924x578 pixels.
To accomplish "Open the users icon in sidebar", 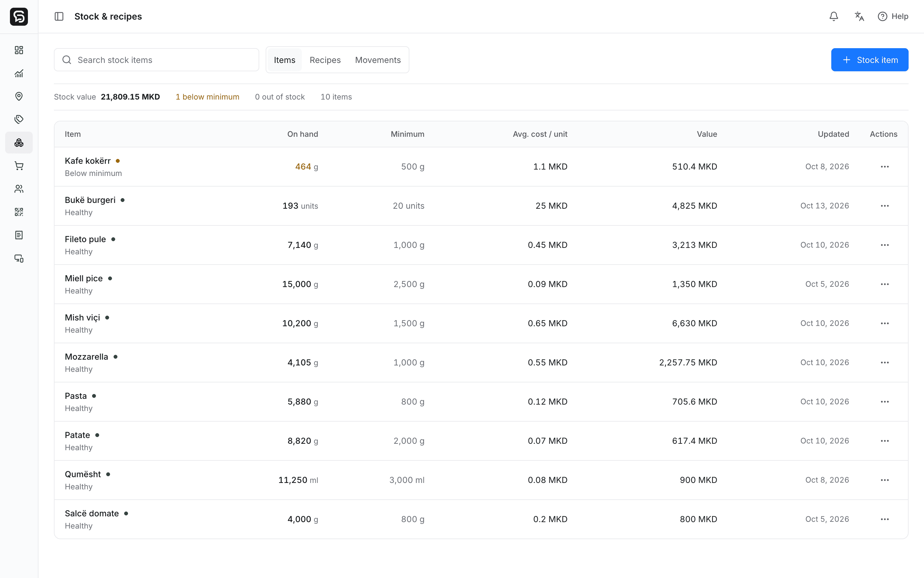I will (19, 189).
